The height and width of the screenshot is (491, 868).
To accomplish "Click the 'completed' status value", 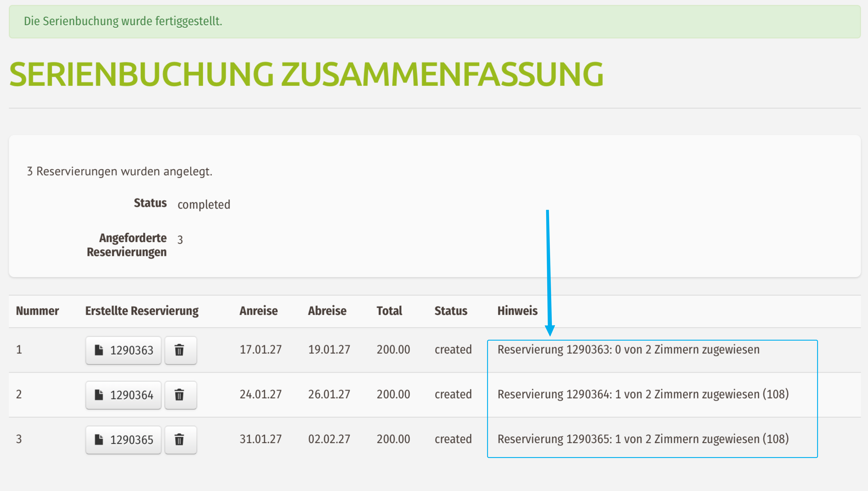I will click(204, 204).
